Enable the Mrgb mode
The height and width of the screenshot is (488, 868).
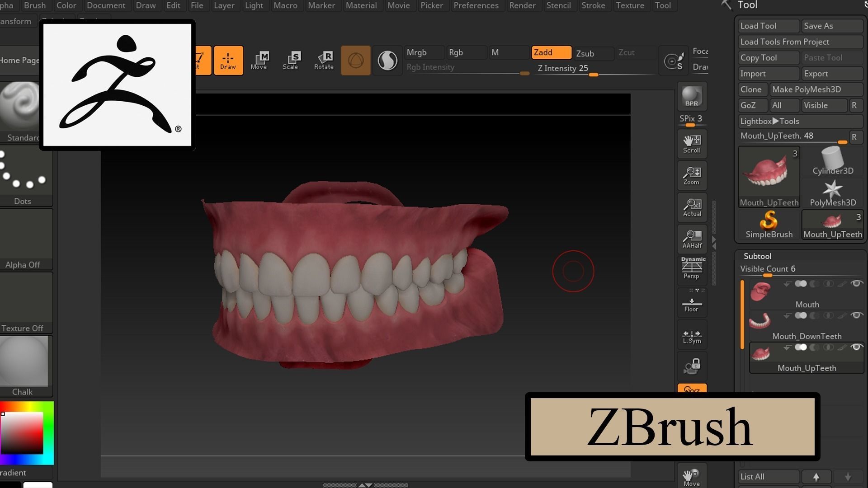coord(425,52)
